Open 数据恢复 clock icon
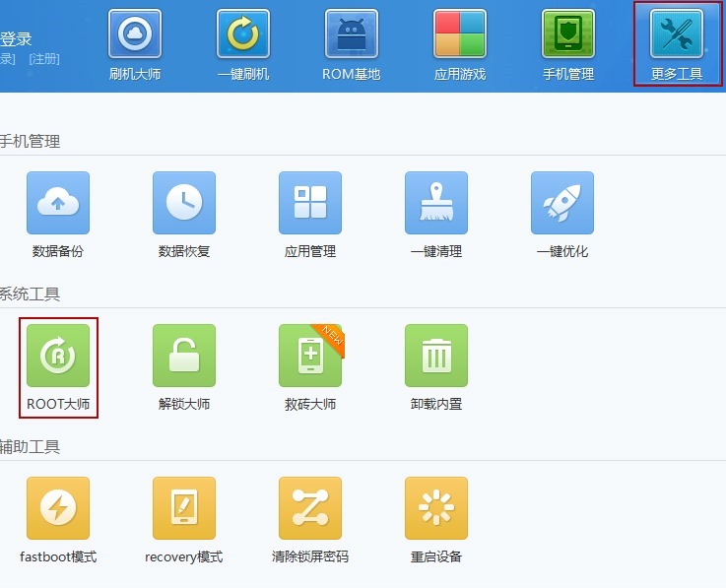 pos(184,203)
